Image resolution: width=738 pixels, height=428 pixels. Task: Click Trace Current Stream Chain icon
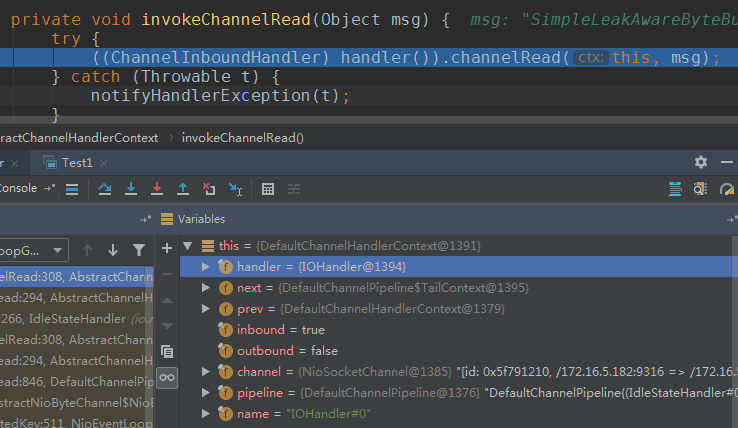coord(294,189)
